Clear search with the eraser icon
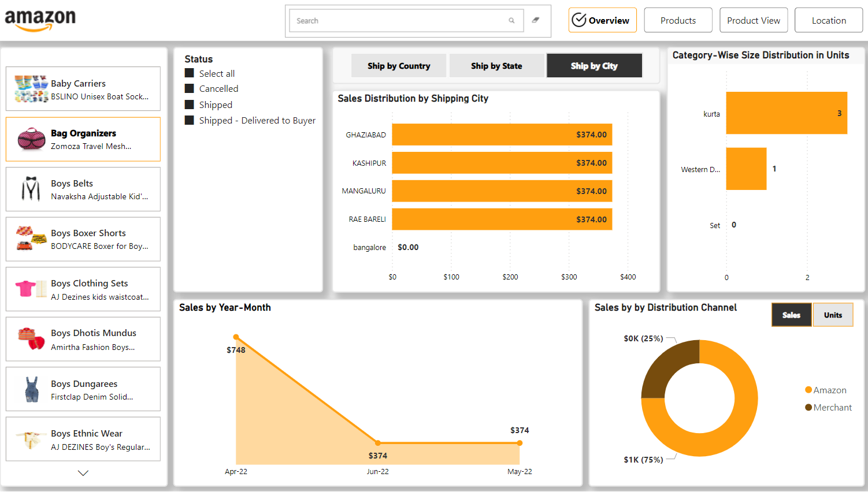 click(x=536, y=20)
